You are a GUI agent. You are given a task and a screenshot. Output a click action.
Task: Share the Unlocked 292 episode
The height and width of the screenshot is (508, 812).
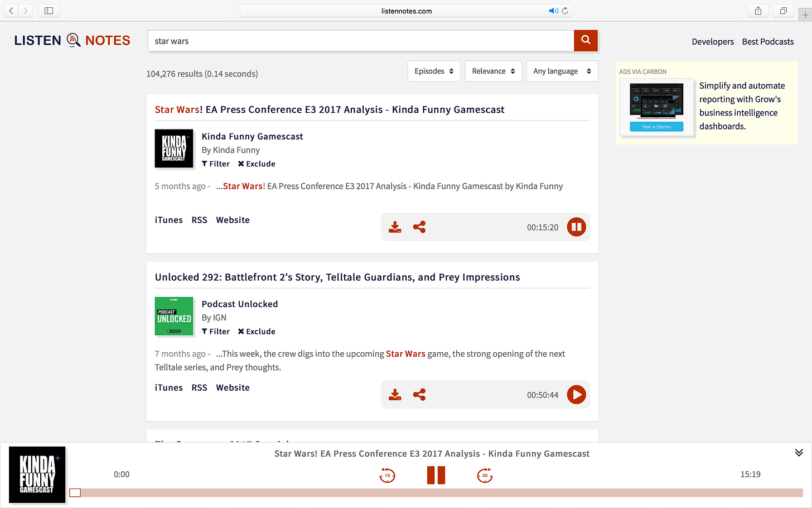click(x=419, y=395)
